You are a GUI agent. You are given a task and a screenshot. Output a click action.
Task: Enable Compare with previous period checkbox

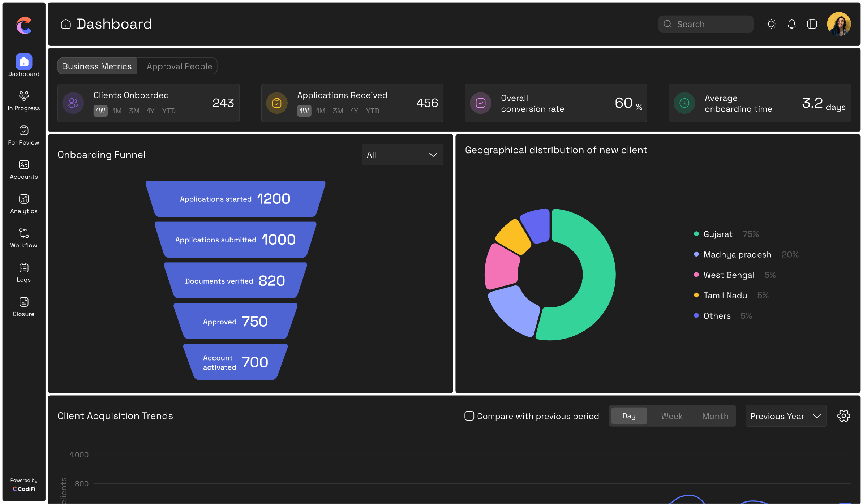pos(469,416)
